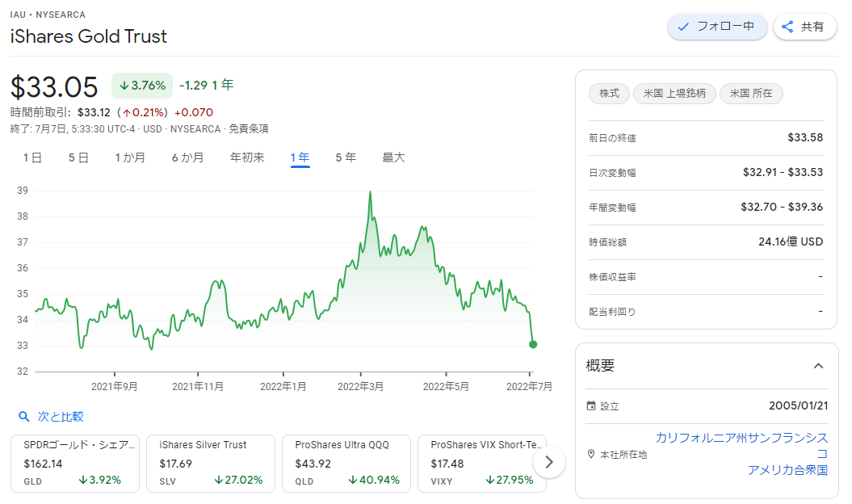The width and height of the screenshot is (852, 504).
Task: Click the 前日の終値 value $33.58
Action: 805,137
